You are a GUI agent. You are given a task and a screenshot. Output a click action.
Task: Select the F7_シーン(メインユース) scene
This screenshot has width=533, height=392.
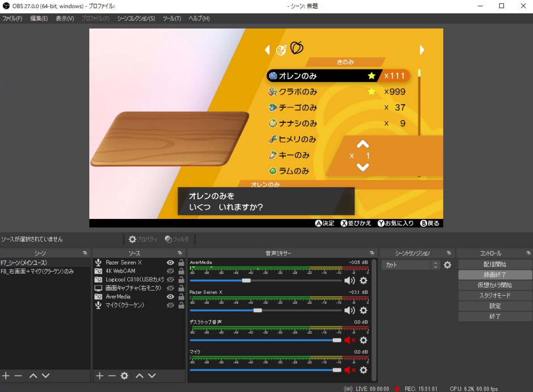45,263
